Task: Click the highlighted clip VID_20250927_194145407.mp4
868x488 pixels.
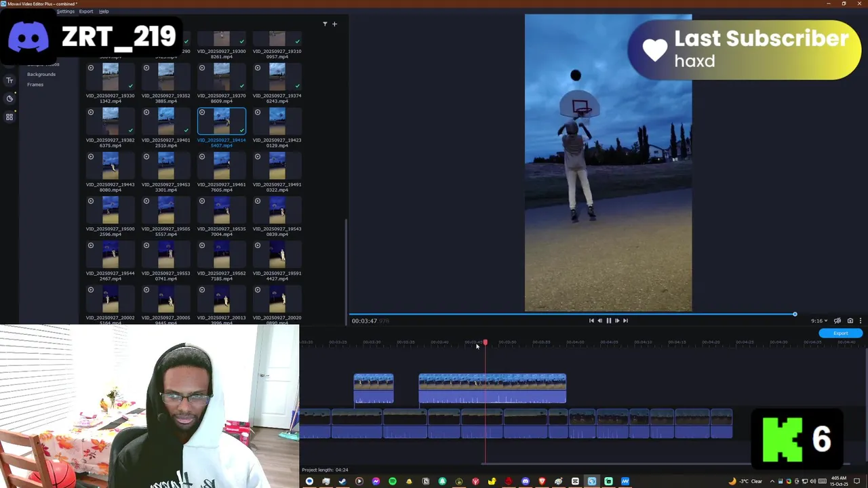Action: tap(222, 121)
